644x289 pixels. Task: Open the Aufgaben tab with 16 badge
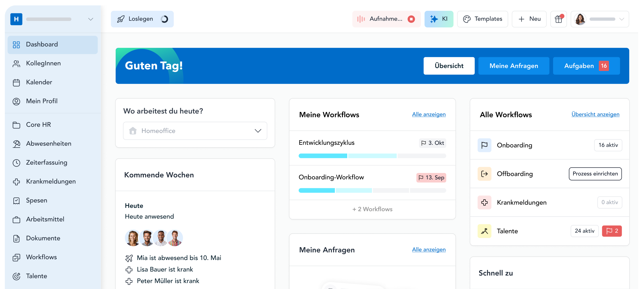(x=586, y=66)
